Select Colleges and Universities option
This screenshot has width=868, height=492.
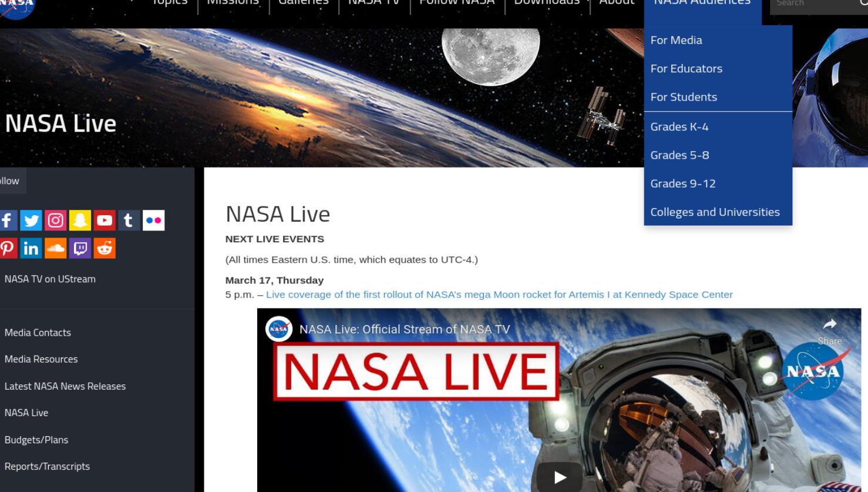[718, 212]
